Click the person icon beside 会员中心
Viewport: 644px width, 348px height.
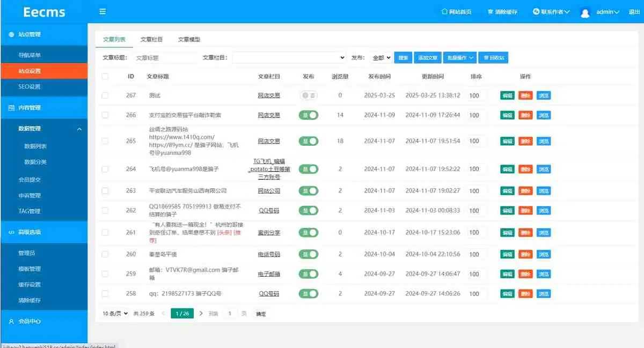(x=11, y=321)
